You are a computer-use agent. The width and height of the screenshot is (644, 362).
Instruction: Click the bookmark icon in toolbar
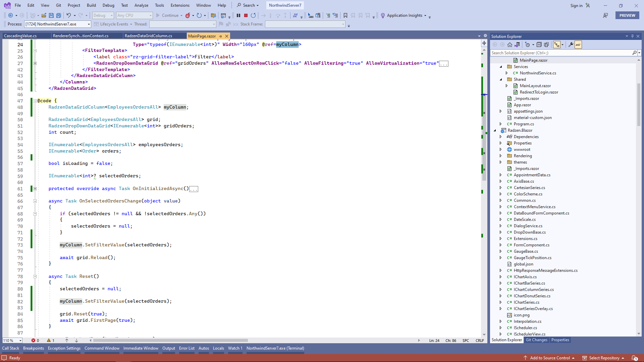345,15
